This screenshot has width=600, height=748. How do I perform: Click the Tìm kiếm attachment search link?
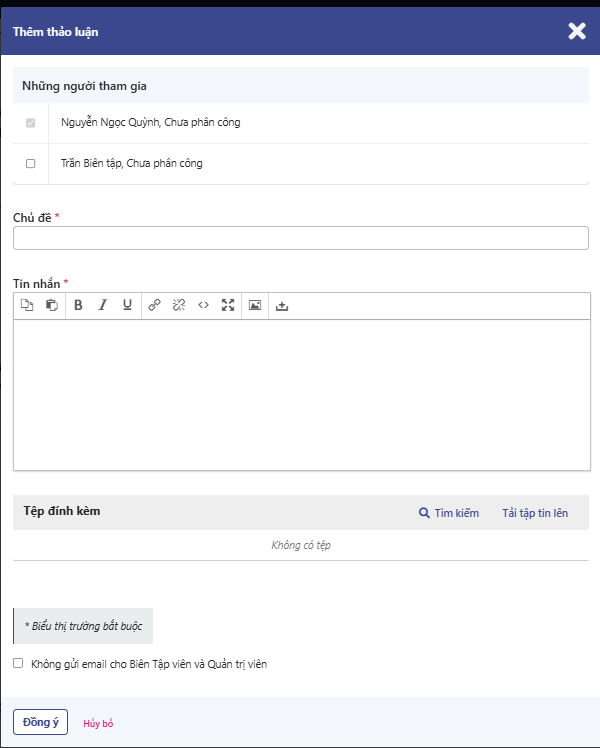pos(449,513)
